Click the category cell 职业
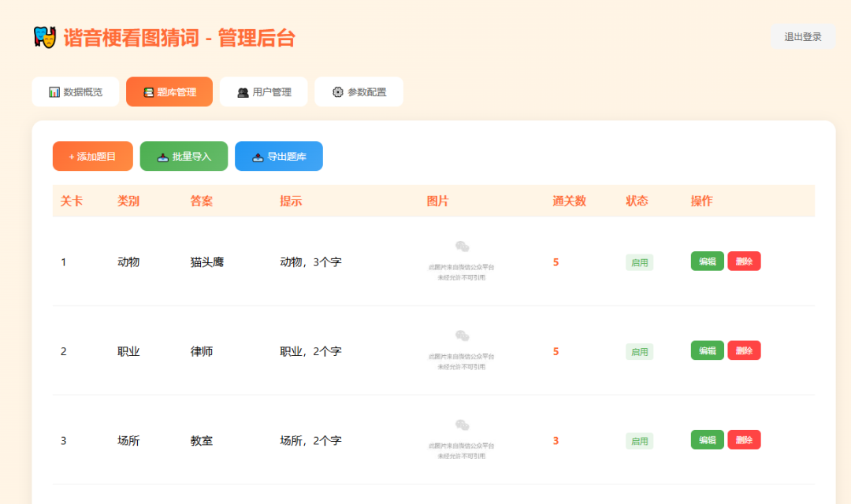 pos(128,351)
